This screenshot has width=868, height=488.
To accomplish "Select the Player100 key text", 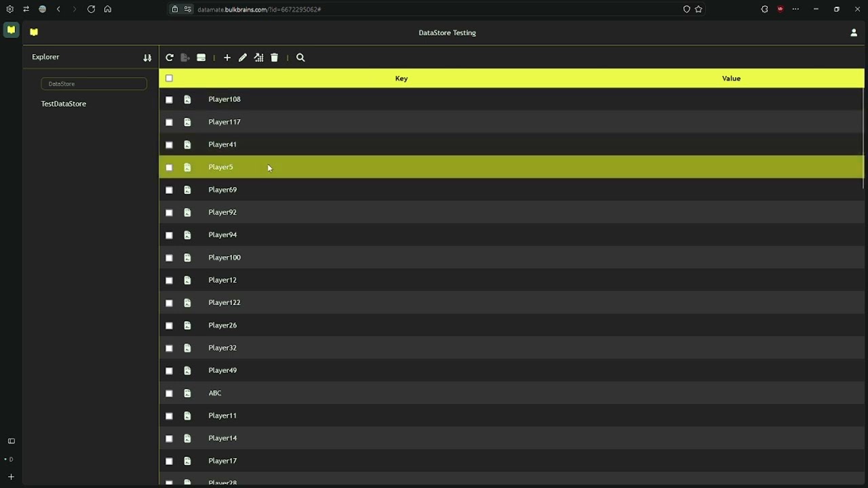I will [x=224, y=258].
